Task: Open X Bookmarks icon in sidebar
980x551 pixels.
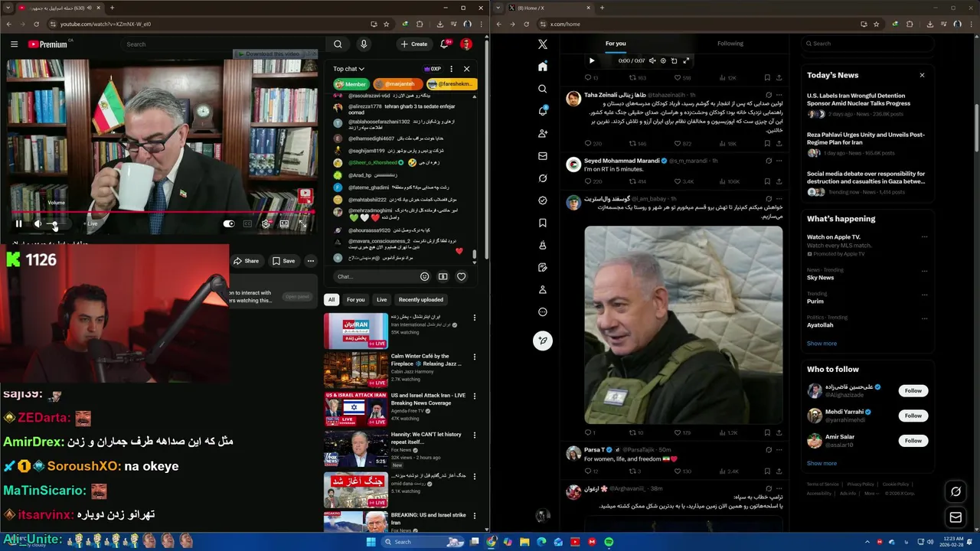Action: [543, 223]
